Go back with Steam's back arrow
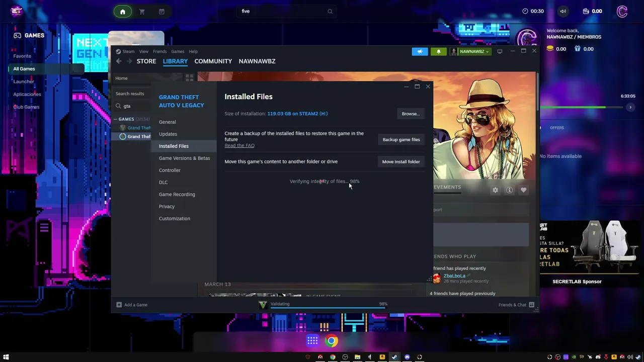This screenshot has height=362, width=644. click(x=119, y=61)
